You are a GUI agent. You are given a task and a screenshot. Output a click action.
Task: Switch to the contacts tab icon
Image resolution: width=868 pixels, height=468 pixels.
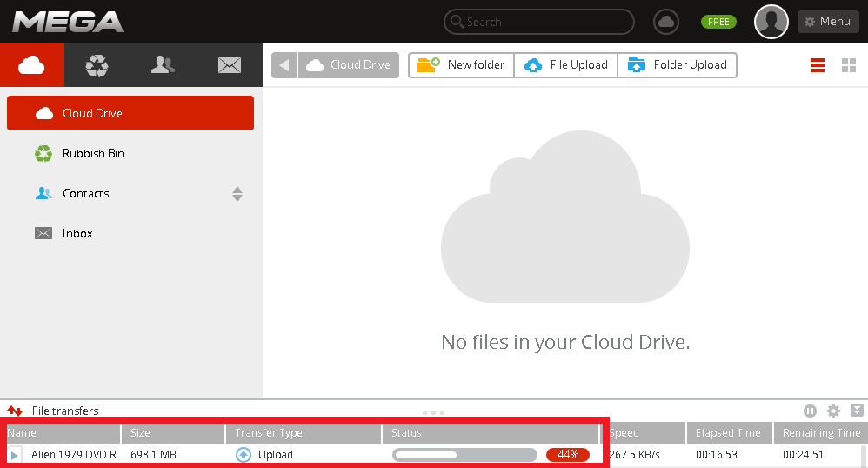(x=163, y=65)
